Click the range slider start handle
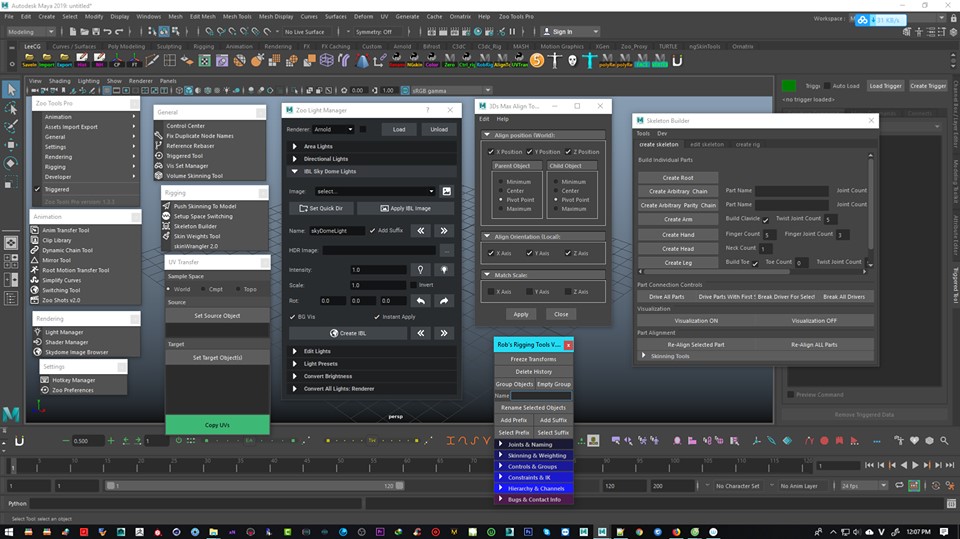This screenshot has width=960, height=539. pos(110,486)
